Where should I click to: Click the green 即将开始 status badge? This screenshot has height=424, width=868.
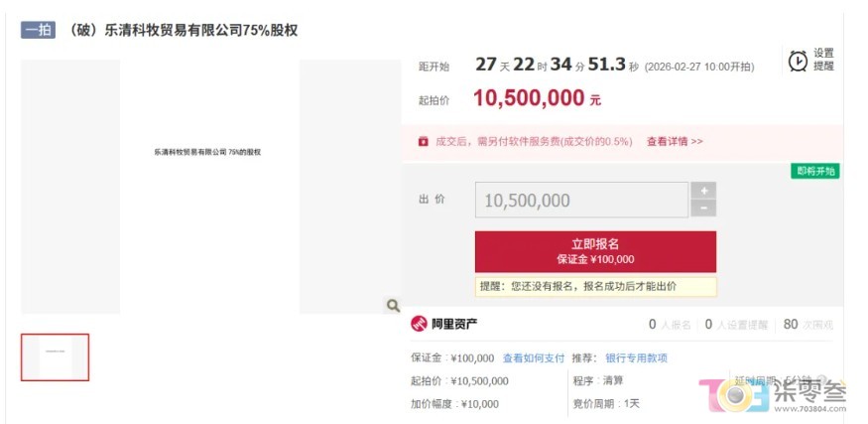[x=814, y=171]
